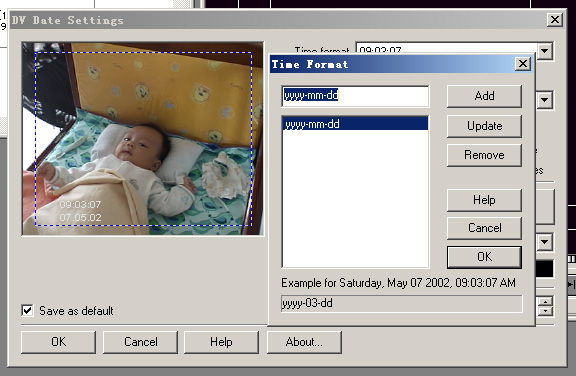Cancel the Time Format dialog
This screenshot has width=576, height=376.
click(484, 228)
